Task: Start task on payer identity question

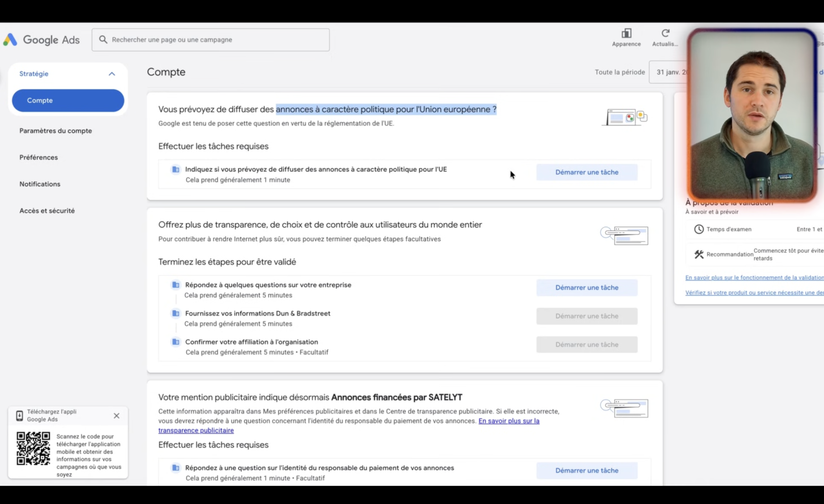Action: pos(587,471)
